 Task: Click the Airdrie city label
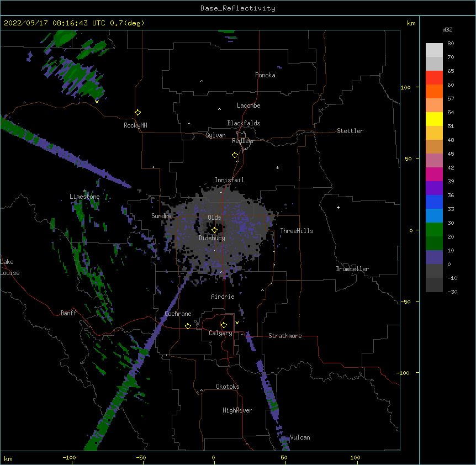point(223,297)
